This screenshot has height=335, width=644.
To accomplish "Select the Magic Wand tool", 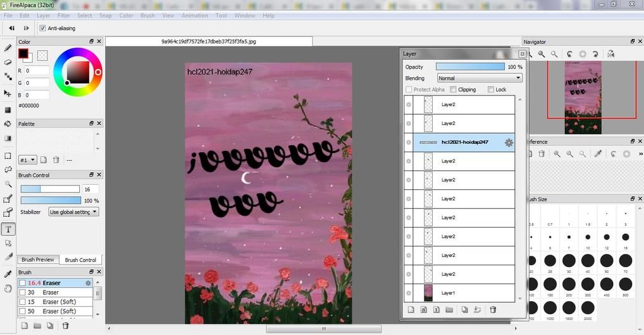I will click(8, 184).
